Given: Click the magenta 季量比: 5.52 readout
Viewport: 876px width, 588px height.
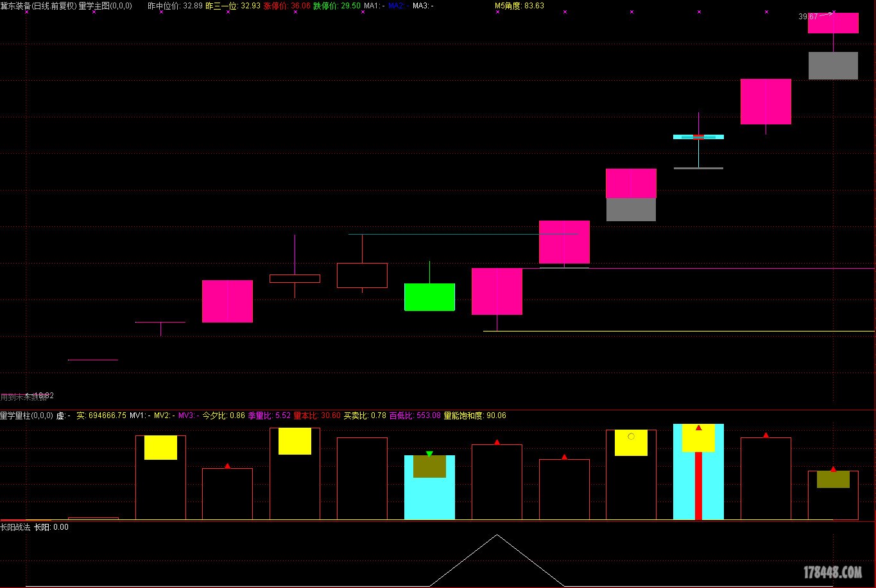Looking at the screenshot, I should coord(269,416).
